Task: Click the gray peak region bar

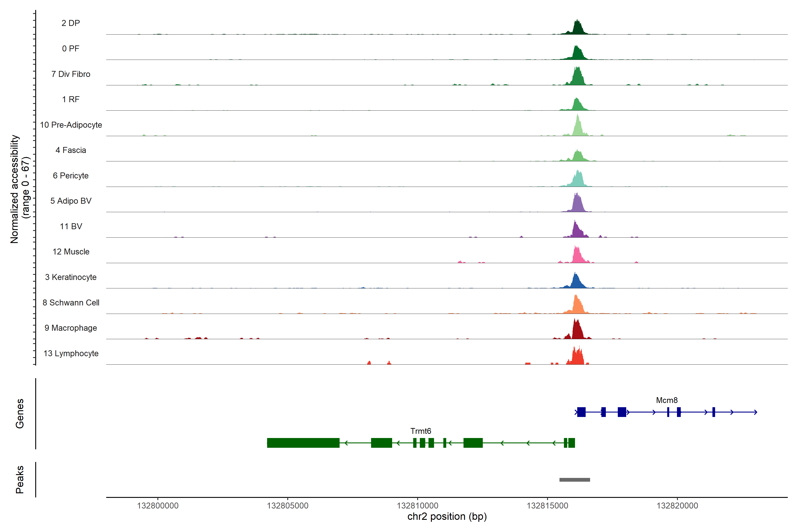Action: 574,480
